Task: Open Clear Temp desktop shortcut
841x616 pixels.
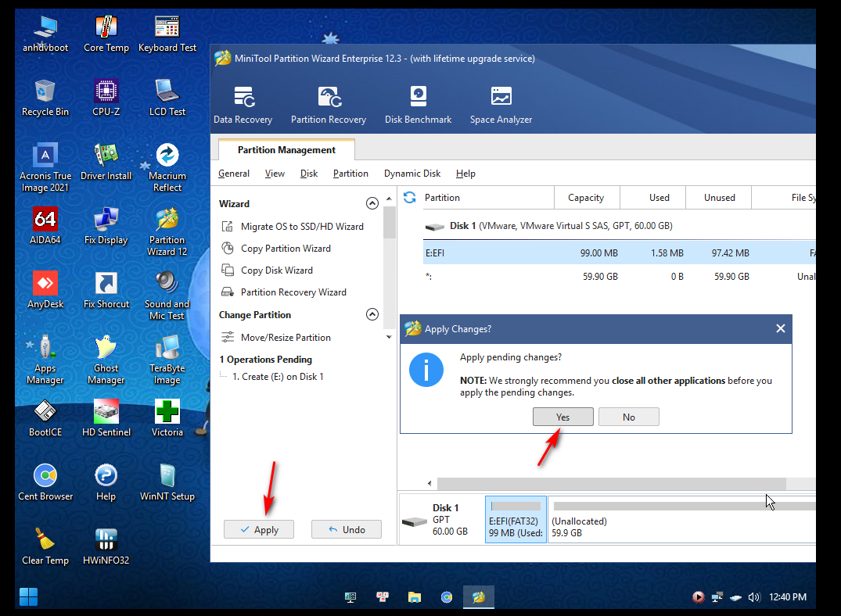Action: (45, 547)
